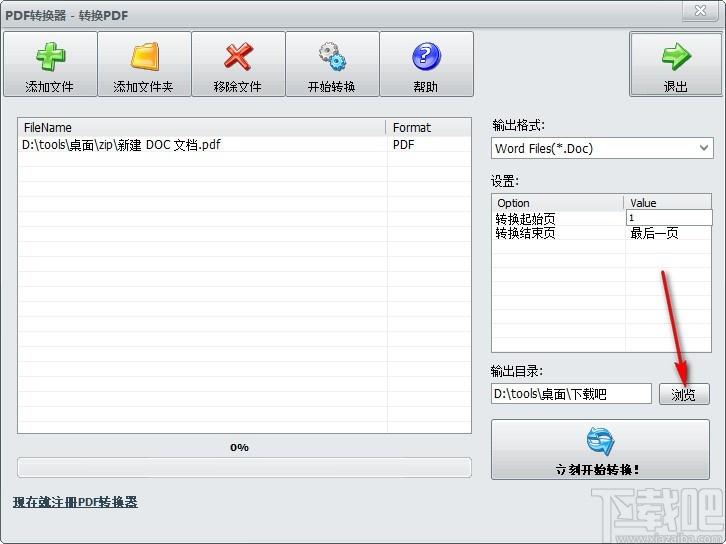Open the 现在就注册PDF转换器 link

pyautogui.click(x=75, y=502)
